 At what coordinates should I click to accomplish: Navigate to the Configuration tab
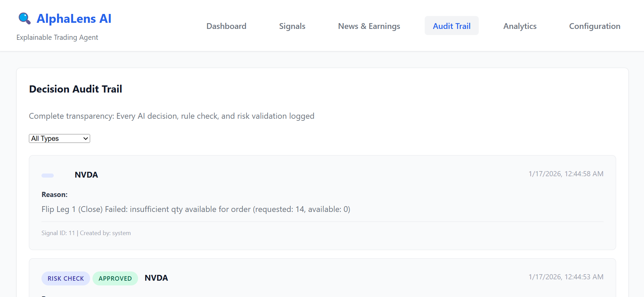click(595, 26)
